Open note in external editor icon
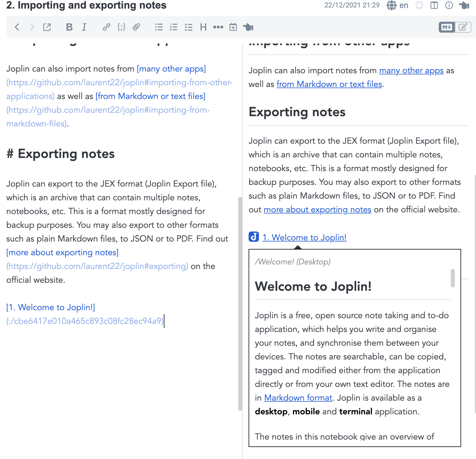 pos(47,27)
